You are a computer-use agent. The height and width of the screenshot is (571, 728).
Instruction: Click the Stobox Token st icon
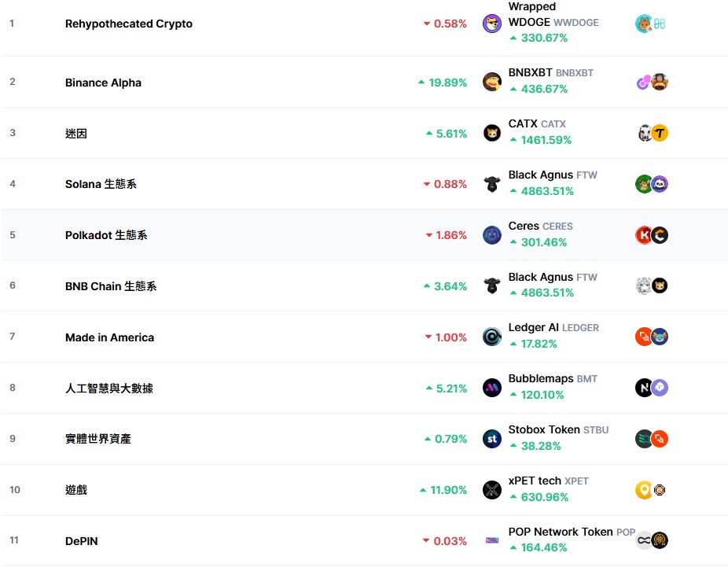click(x=491, y=439)
